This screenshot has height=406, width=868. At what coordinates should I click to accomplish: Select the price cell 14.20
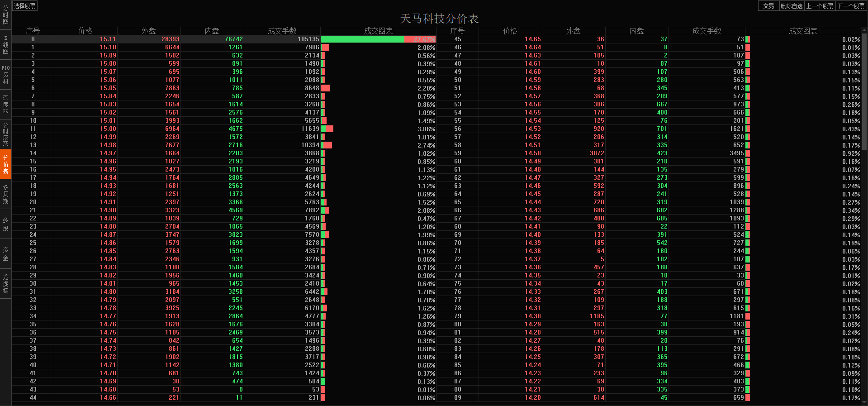pyautogui.click(x=532, y=398)
